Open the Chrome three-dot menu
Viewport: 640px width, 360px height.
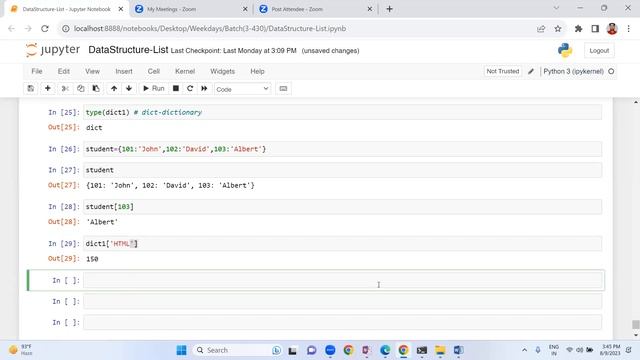coord(629,29)
